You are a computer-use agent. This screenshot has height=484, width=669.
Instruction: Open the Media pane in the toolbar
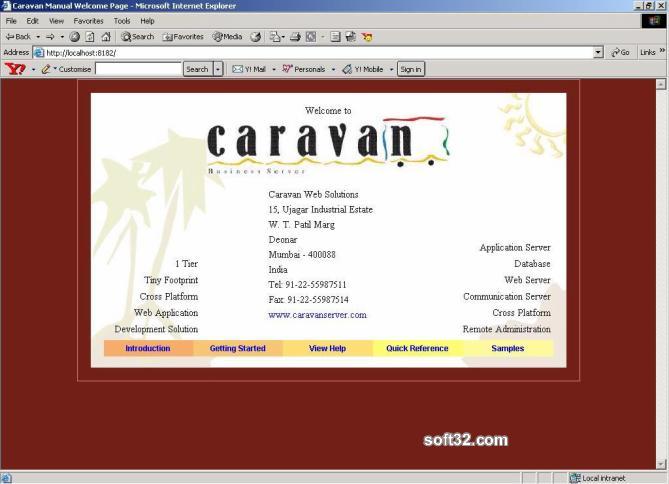(227, 37)
